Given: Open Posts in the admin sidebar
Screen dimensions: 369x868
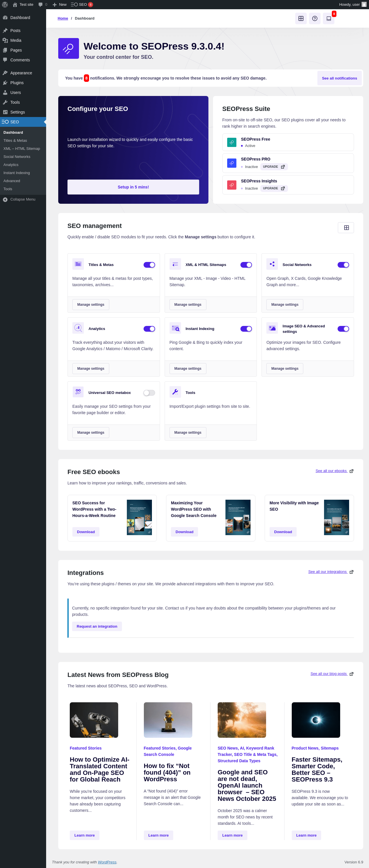Looking at the screenshot, I should click(23, 31).
